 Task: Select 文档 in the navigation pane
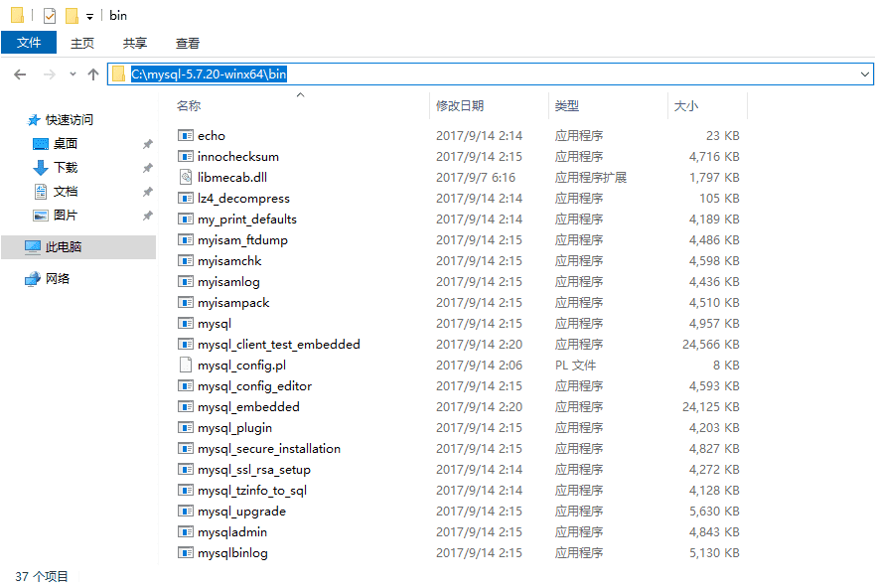[66, 192]
